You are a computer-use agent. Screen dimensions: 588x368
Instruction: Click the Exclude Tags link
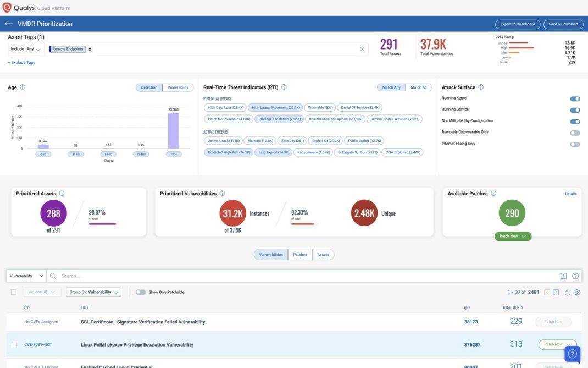click(x=21, y=63)
